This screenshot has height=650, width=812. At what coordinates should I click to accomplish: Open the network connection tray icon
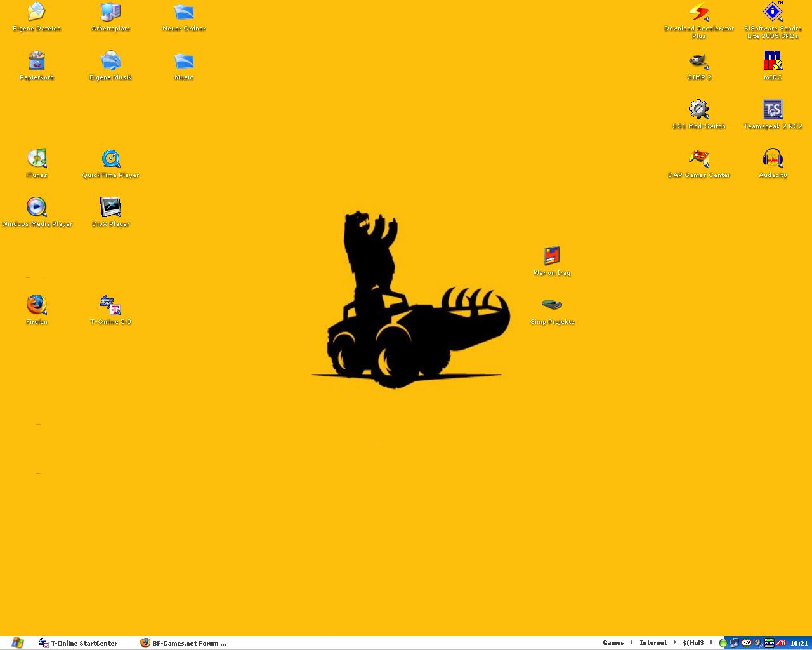click(735, 643)
